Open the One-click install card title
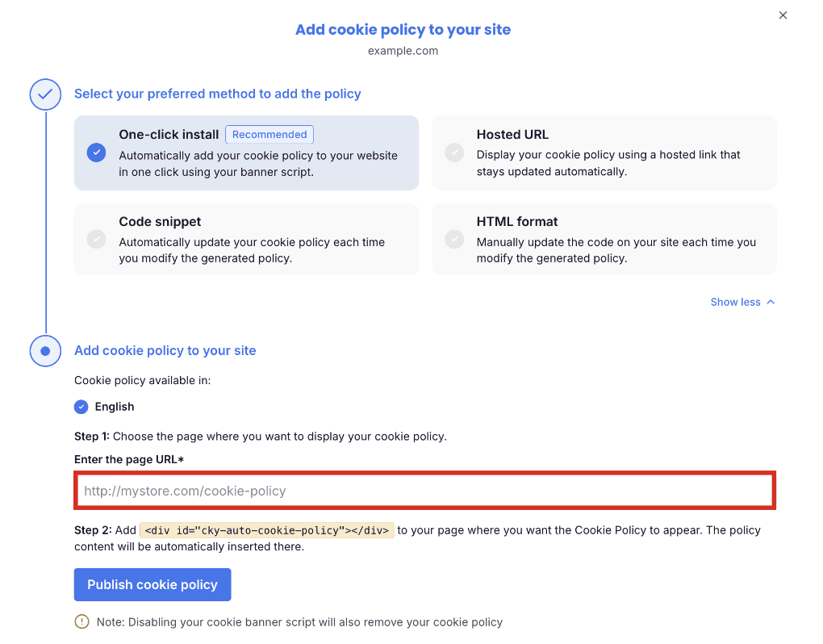823x644 pixels. pyautogui.click(x=169, y=134)
